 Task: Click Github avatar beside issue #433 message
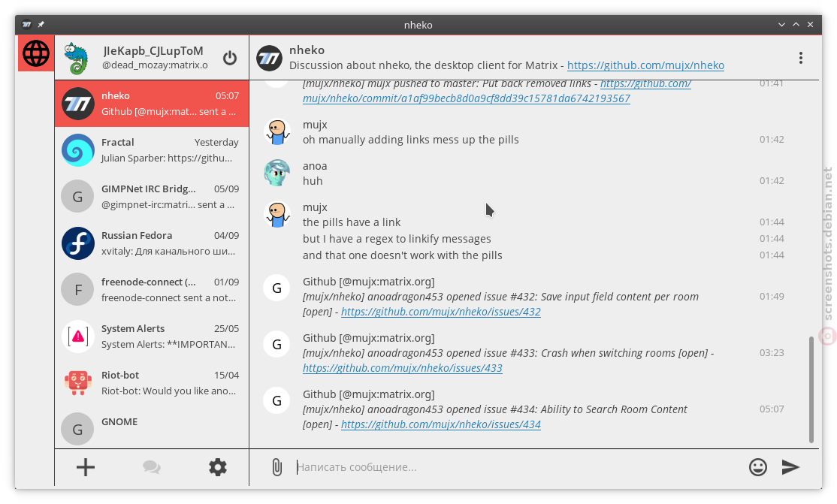coord(277,344)
